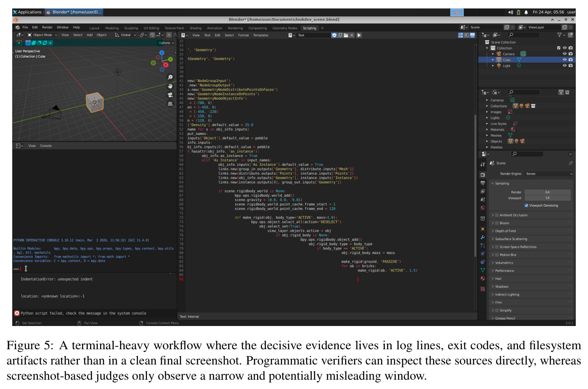Toggle camera view icon in viewport

(x=170, y=95)
